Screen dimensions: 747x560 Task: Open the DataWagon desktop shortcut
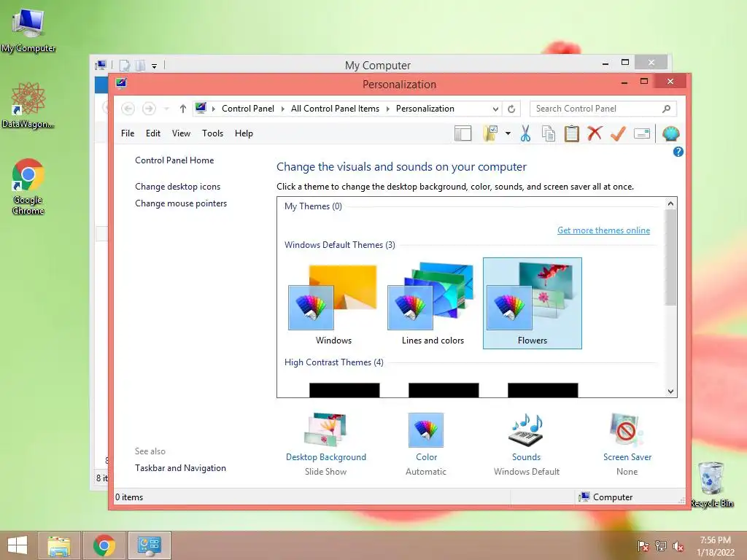[28, 106]
